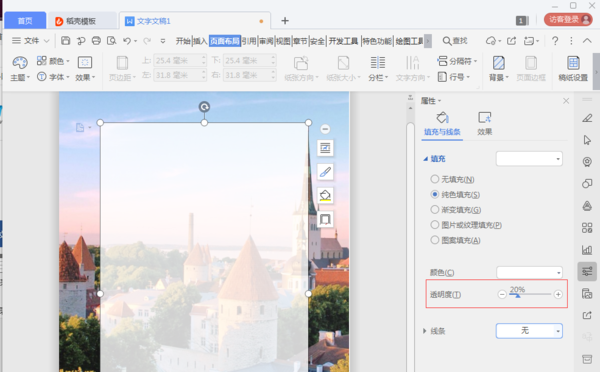The width and height of the screenshot is (600, 372).
Task: Switch to 效果 tab in properties panel
Action: (484, 123)
